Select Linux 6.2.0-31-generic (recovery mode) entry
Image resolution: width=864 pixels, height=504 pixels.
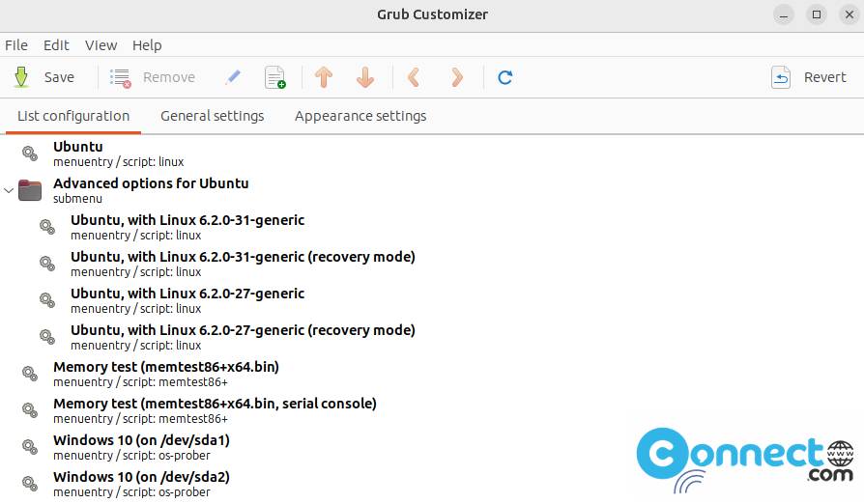pos(432,265)
